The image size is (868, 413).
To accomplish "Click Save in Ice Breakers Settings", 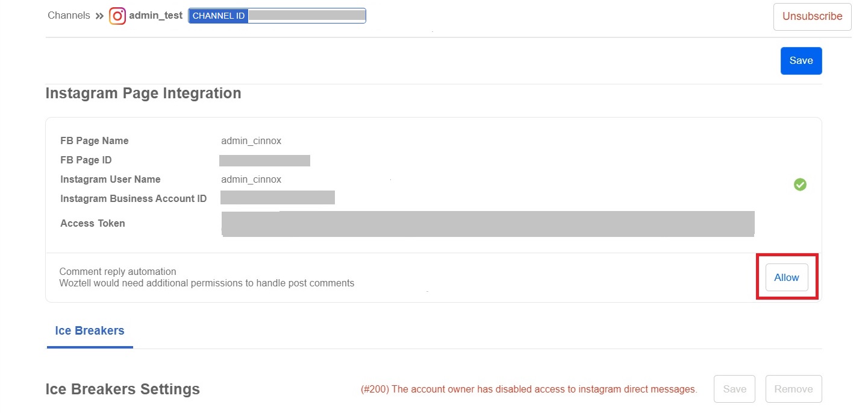I will click(x=734, y=389).
